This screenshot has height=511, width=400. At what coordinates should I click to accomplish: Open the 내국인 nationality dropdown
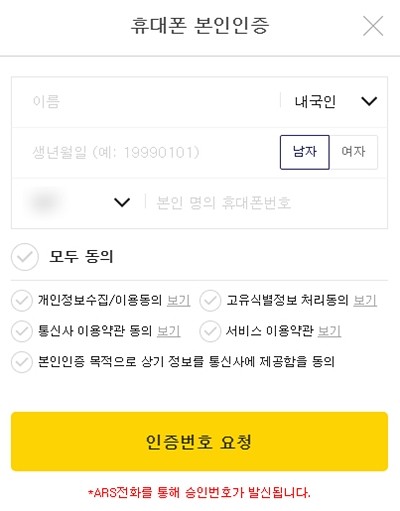pyautogui.click(x=334, y=101)
